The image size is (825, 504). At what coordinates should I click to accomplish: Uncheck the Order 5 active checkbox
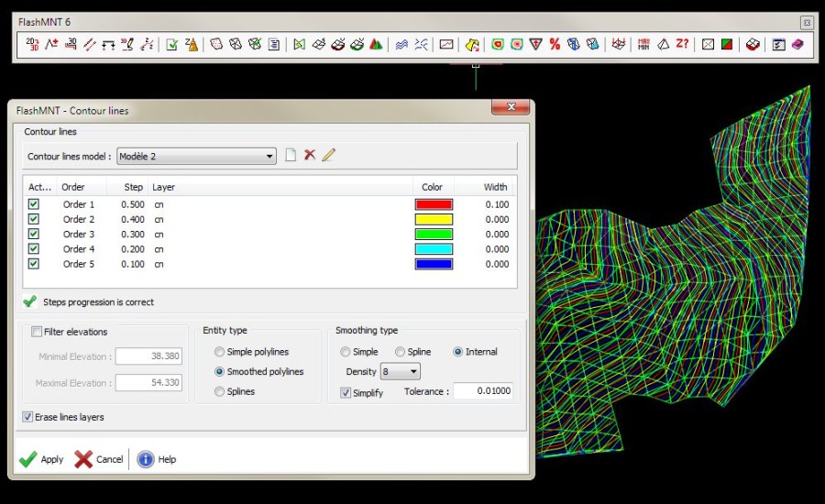click(34, 264)
